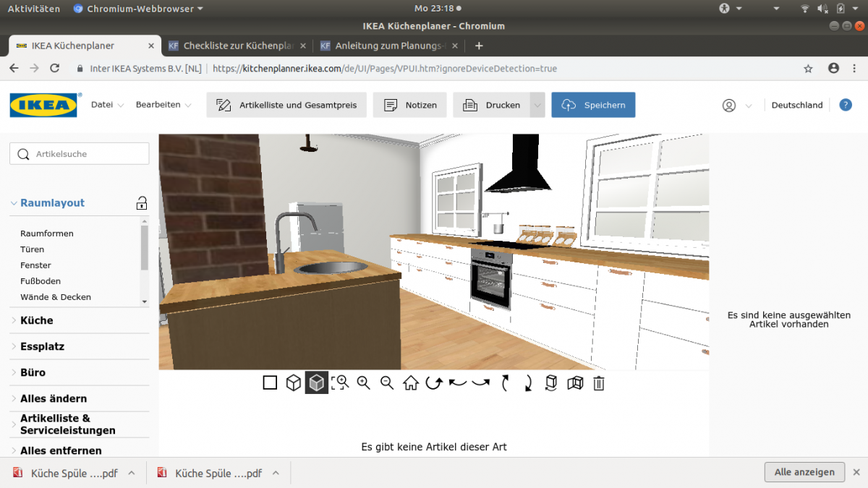
Task: Open Artikelliste und Gesamtpreis
Action: point(286,105)
